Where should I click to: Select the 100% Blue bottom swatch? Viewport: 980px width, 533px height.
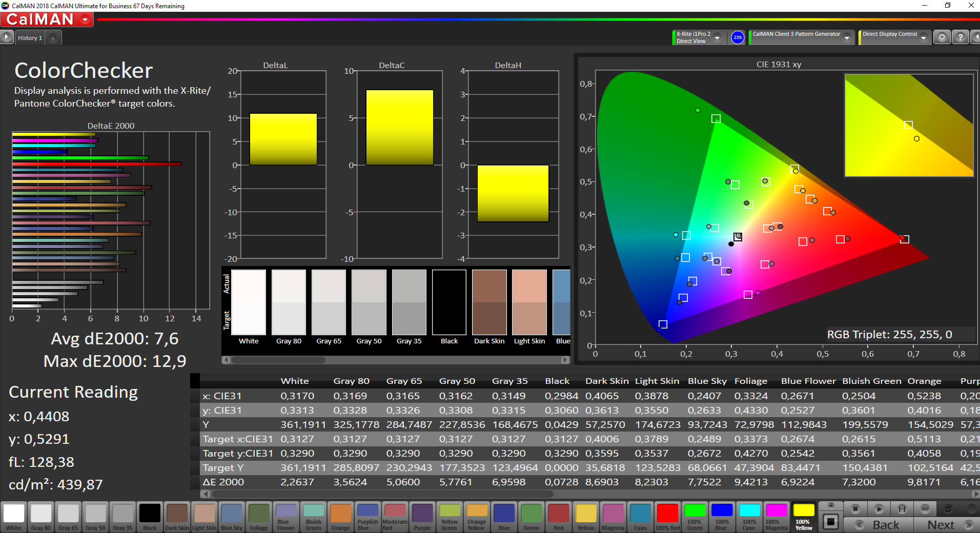[x=722, y=517]
